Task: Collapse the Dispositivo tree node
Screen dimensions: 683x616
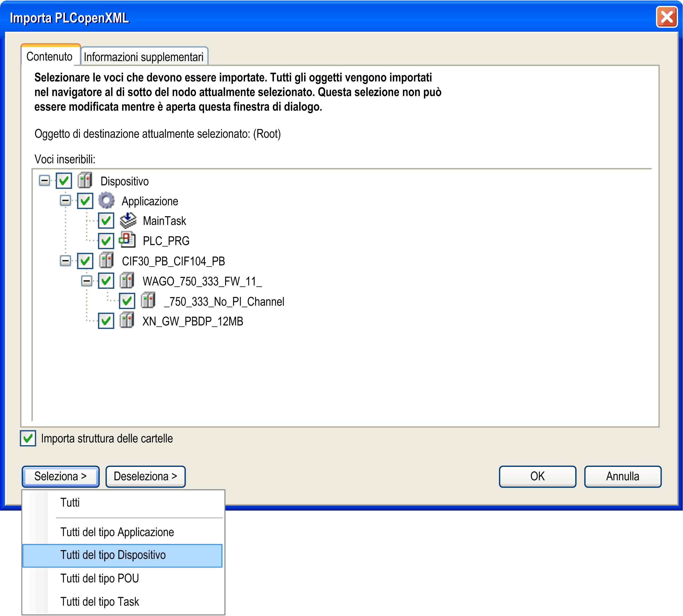Action: click(x=44, y=180)
